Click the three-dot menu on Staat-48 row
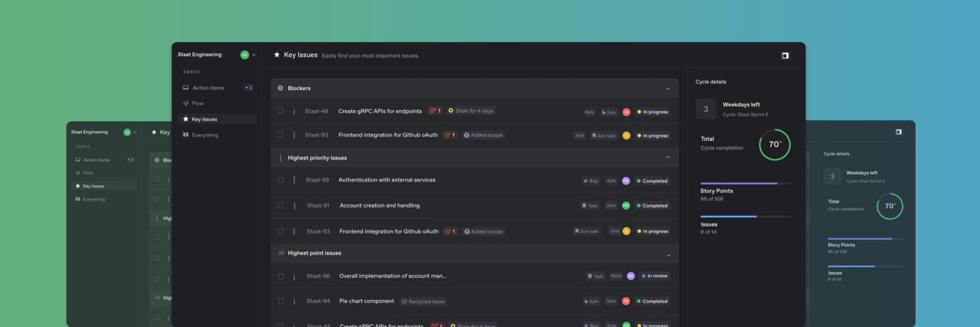Image resolution: width=980 pixels, height=327 pixels. (x=293, y=111)
